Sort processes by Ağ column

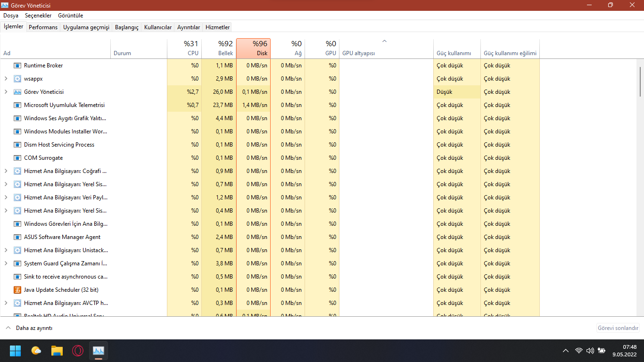pos(288,49)
